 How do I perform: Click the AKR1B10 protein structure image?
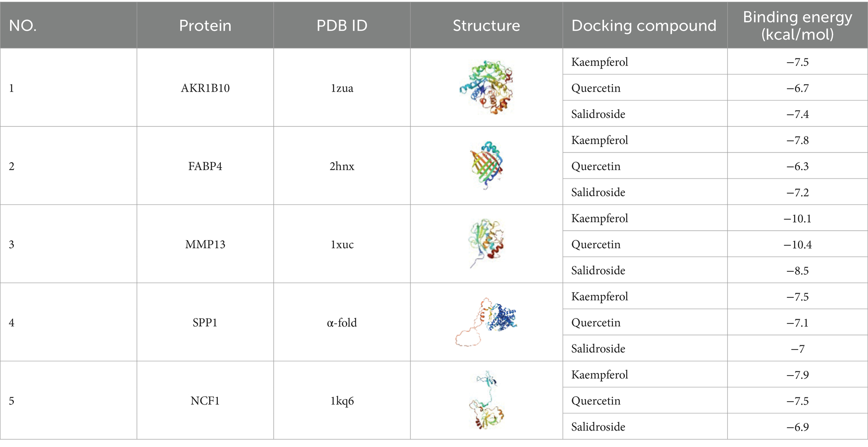486,87
